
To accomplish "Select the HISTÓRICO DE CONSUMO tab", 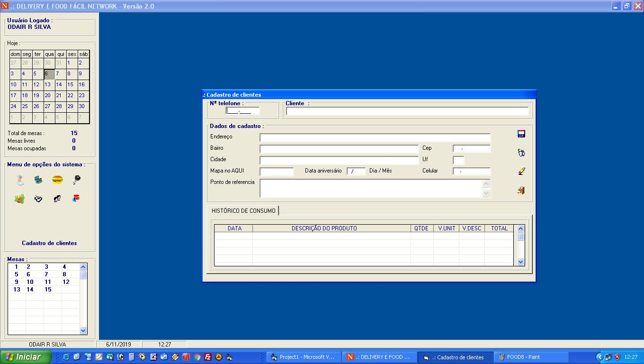I will [243, 211].
